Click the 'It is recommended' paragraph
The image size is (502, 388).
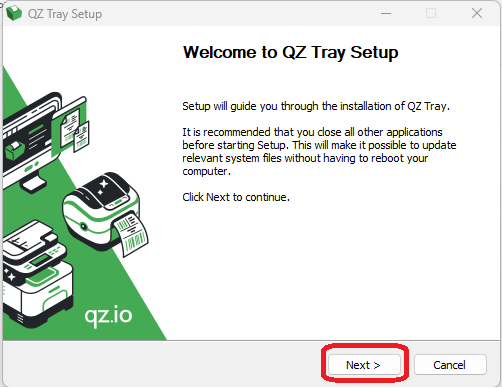click(319, 152)
